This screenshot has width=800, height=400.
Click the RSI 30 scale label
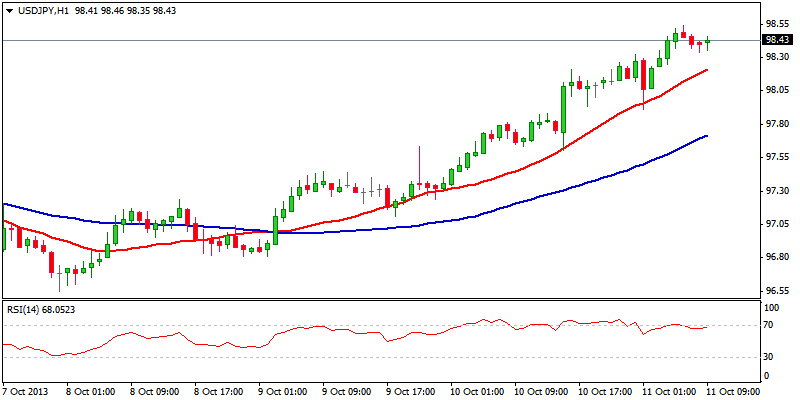pos(770,357)
